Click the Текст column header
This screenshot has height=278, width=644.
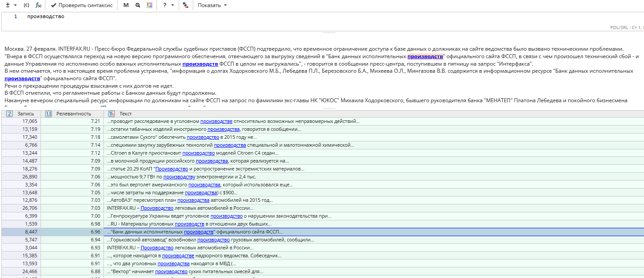coord(125,114)
